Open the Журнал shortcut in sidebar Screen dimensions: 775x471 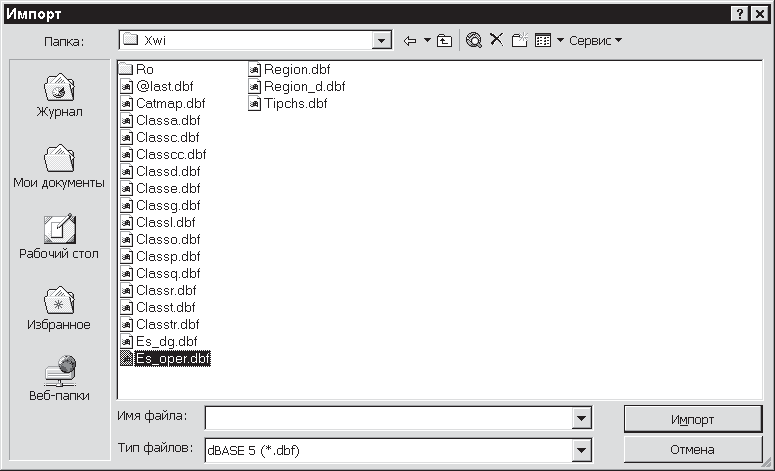click(58, 96)
